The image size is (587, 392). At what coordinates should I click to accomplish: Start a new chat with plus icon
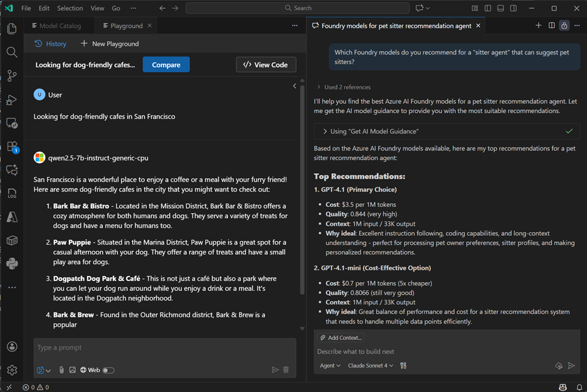pyautogui.click(x=538, y=26)
